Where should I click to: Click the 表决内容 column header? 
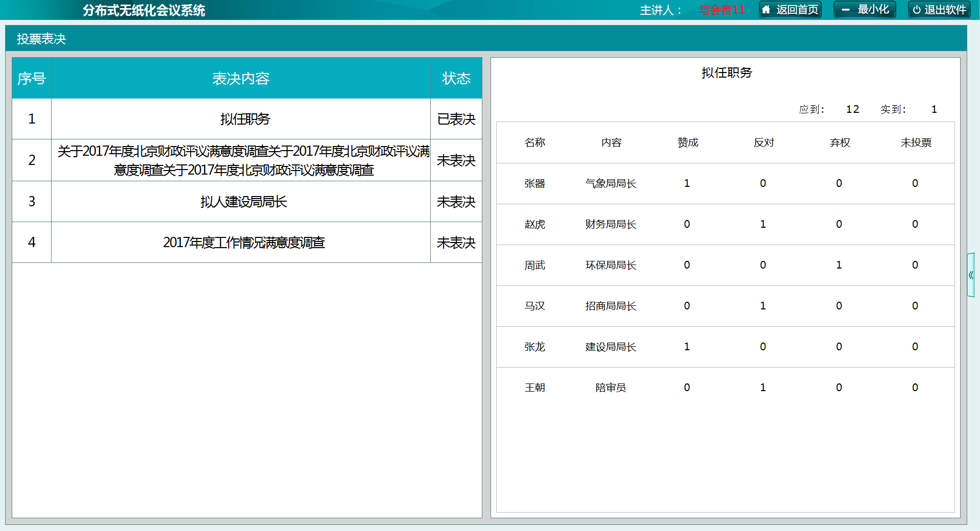[x=240, y=79]
